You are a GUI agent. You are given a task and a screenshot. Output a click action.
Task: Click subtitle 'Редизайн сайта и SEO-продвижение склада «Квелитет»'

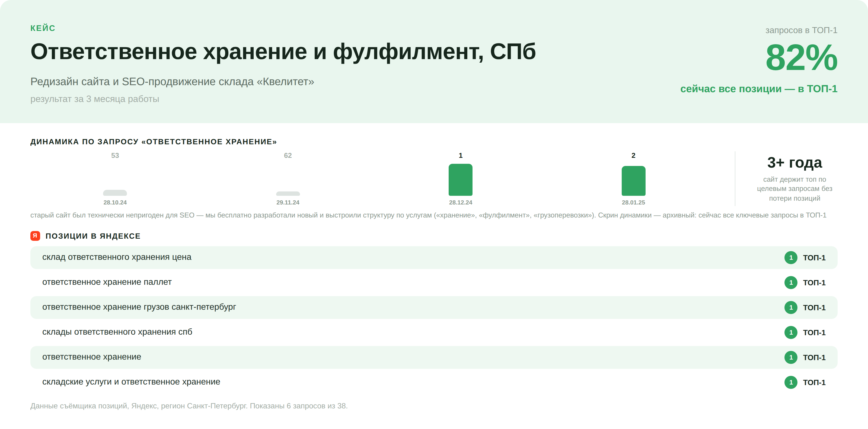tap(172, 82)
